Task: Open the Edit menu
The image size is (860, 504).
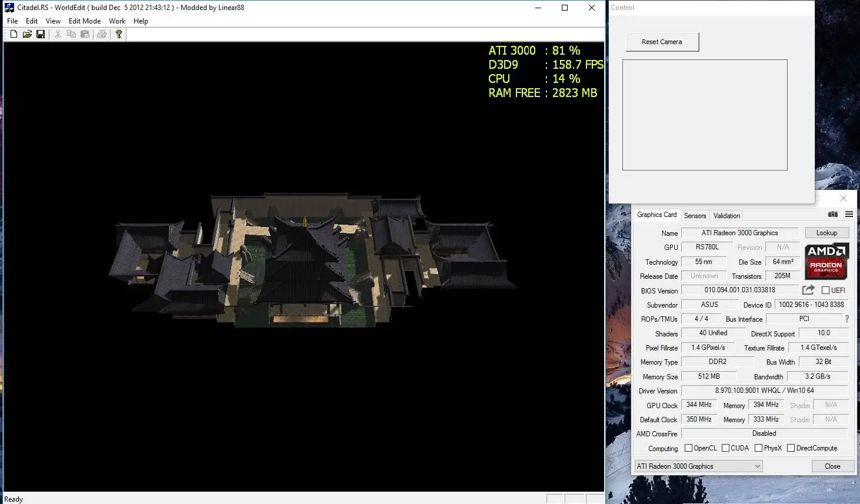Action: point(32,21)
